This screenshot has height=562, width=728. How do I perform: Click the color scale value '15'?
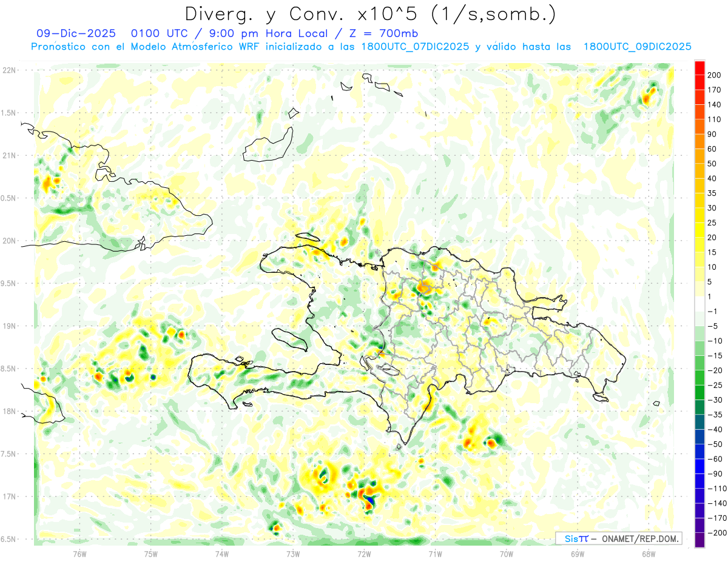click(712, 252)
